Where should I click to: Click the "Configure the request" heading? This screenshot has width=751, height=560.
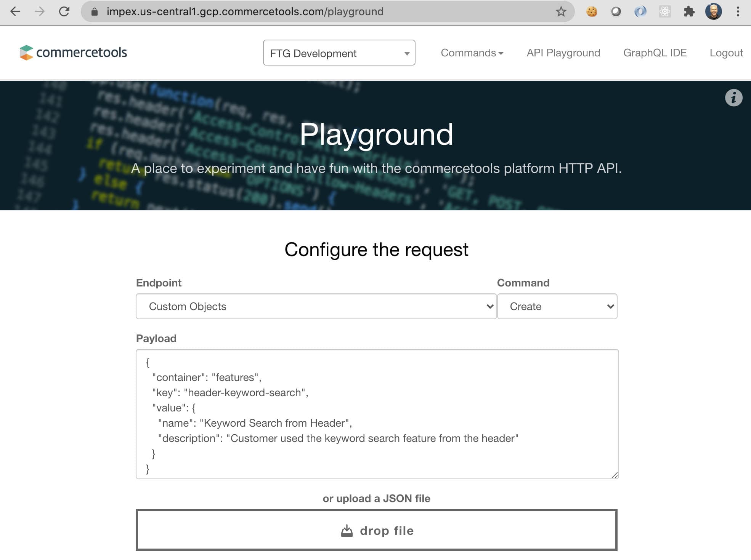[376, 250]
